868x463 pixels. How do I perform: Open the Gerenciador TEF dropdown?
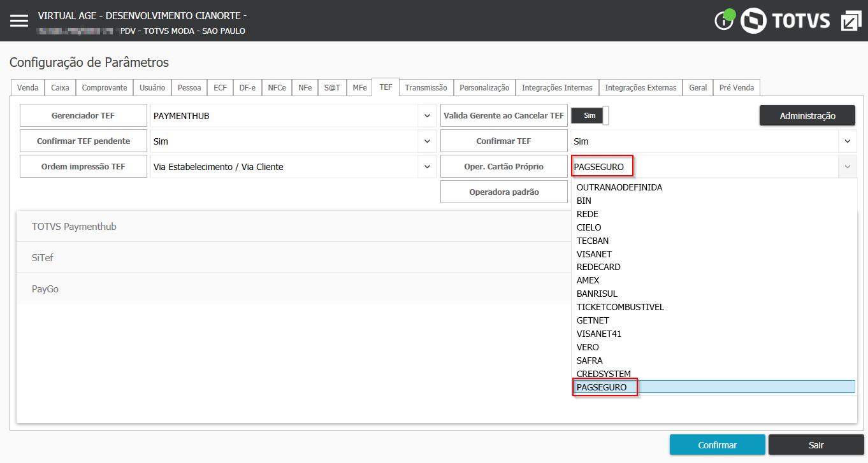pos(426,116)
